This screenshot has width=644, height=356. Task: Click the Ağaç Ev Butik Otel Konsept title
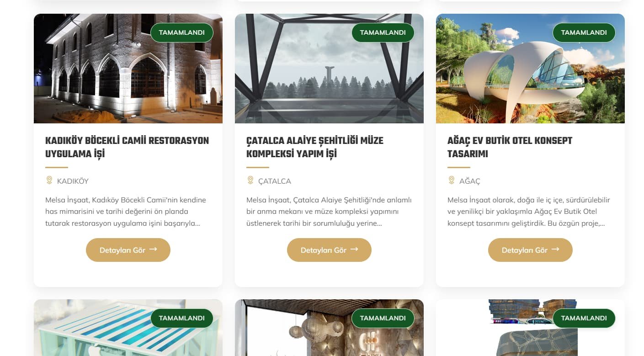pos(510,147)
